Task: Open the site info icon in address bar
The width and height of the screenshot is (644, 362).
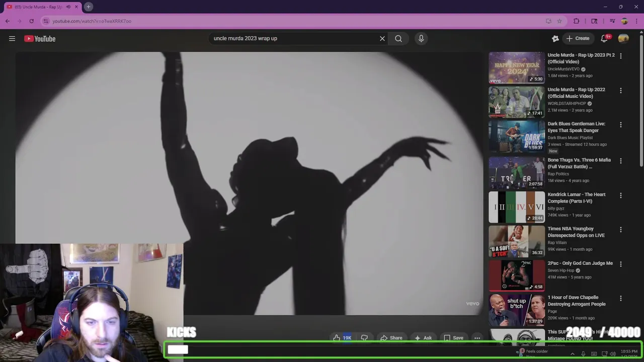Action: coord(46,21)
